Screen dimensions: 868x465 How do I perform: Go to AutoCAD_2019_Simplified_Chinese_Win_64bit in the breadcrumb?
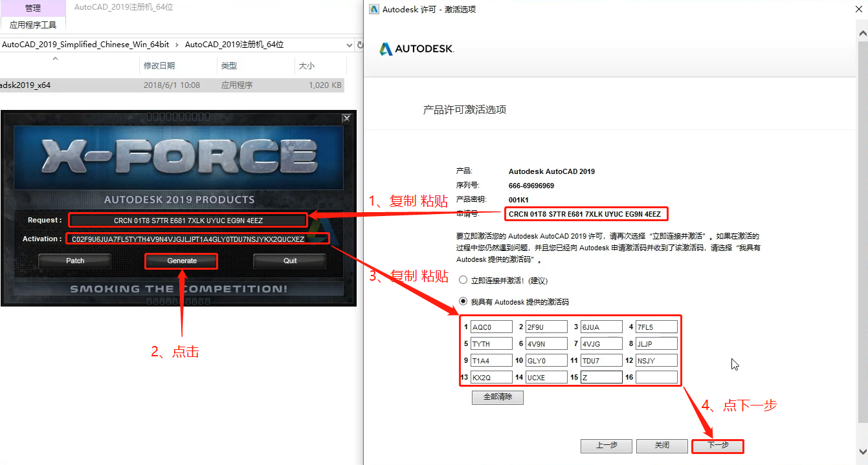pos(85,45)
